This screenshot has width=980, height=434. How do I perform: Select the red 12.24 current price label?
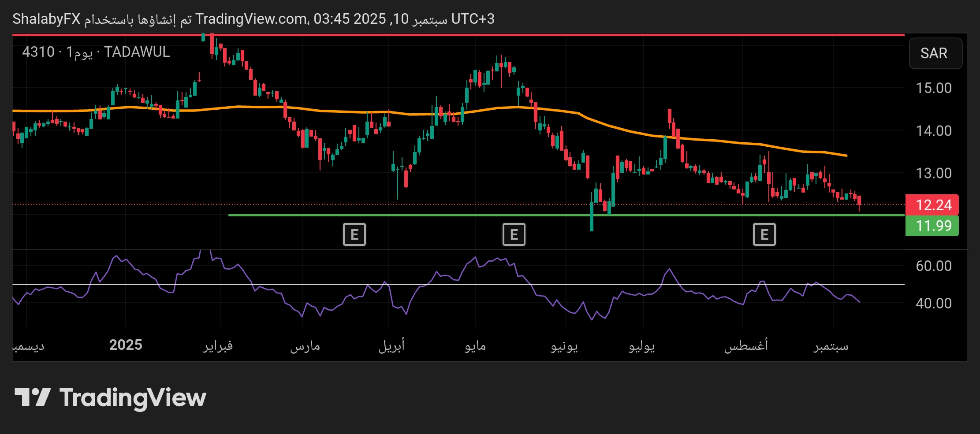(x=932, y=205)
